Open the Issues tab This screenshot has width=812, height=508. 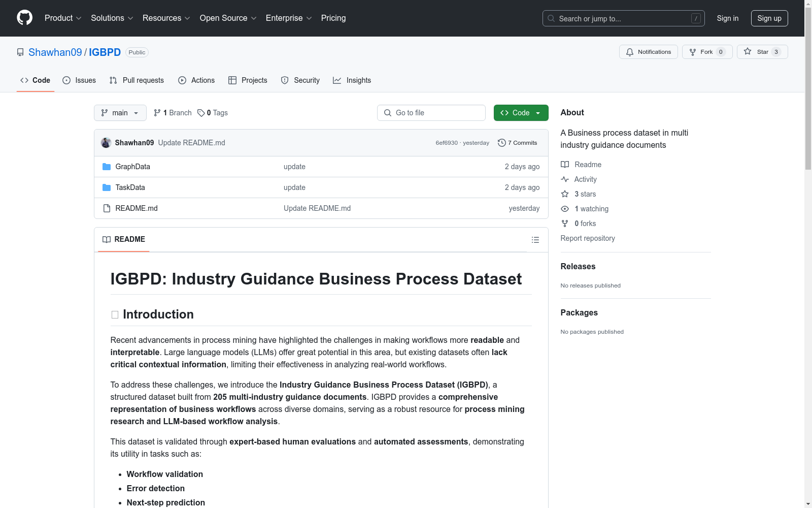click(79, 80)
